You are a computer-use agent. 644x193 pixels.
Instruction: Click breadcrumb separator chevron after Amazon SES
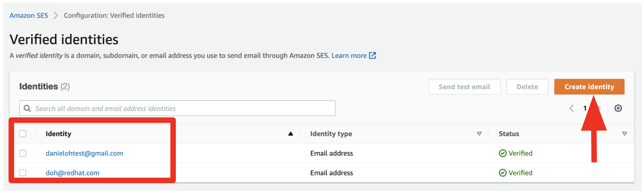point(56,15)
